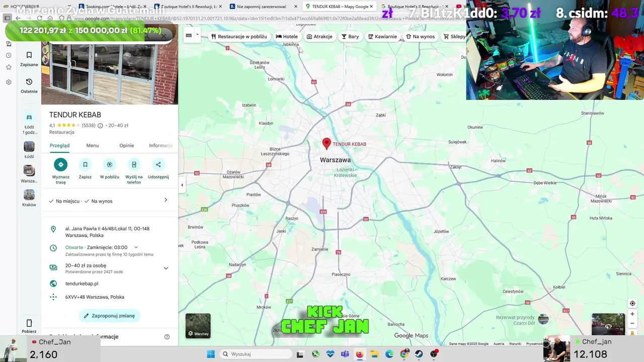The image size is (644, 362).
Task: Open the Warstwy map layers switcher
Action: point(198,326)
